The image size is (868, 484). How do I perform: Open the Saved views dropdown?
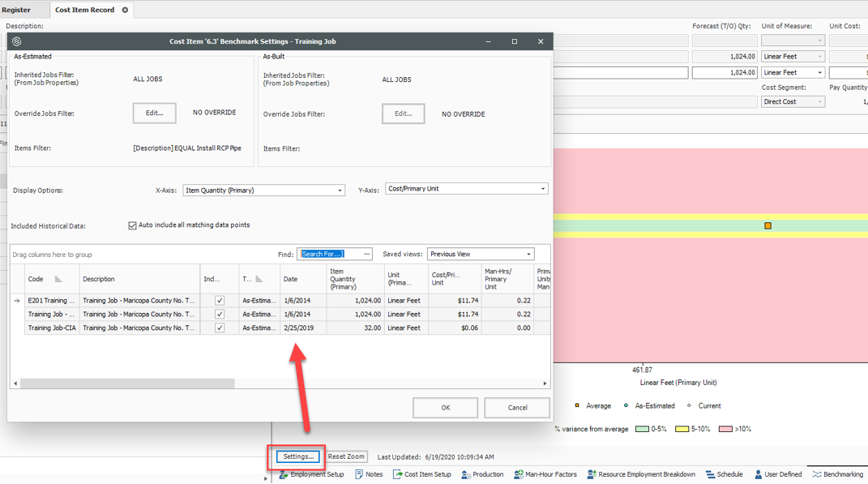coord(530,254)
